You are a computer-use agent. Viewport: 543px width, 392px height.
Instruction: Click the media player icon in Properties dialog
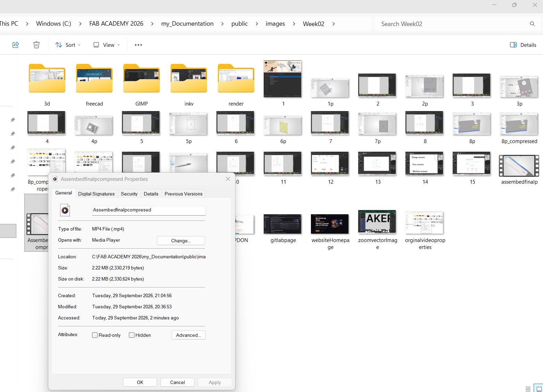65,210
